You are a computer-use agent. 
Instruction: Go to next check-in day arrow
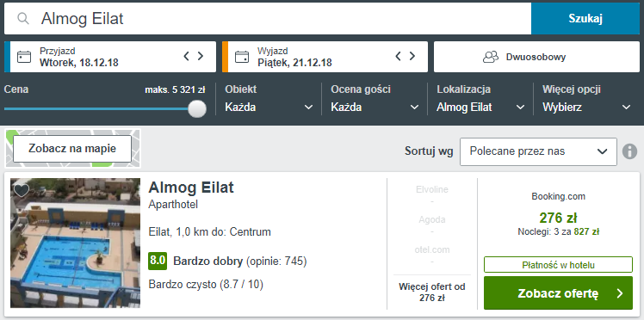pos(201,56)
